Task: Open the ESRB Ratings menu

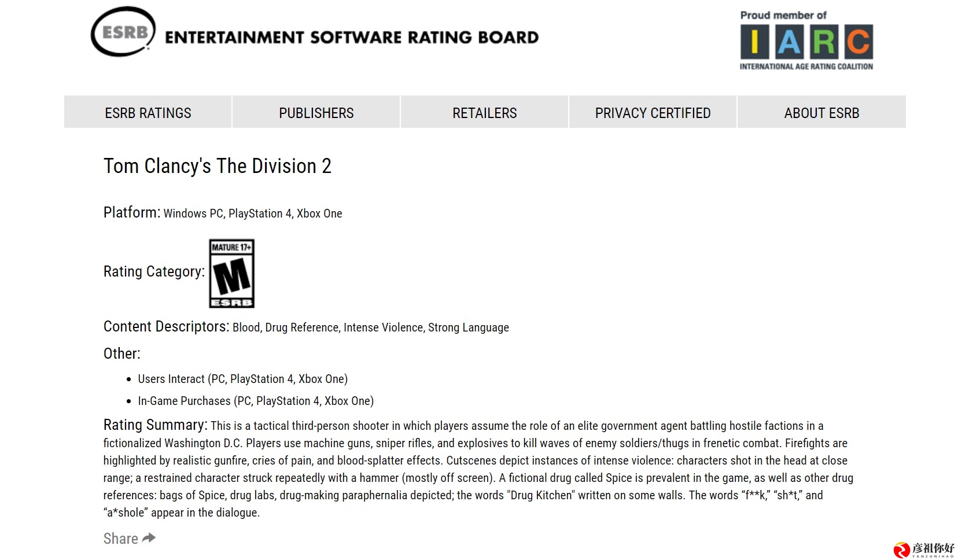Action: (x=148, y=112)
